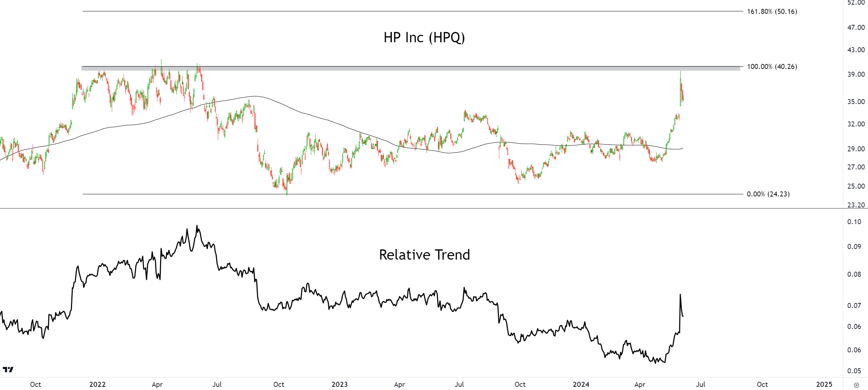
Task: Click the gray resistance zone near 40.26
Action: pyautogui.click(x=411, y=68)
